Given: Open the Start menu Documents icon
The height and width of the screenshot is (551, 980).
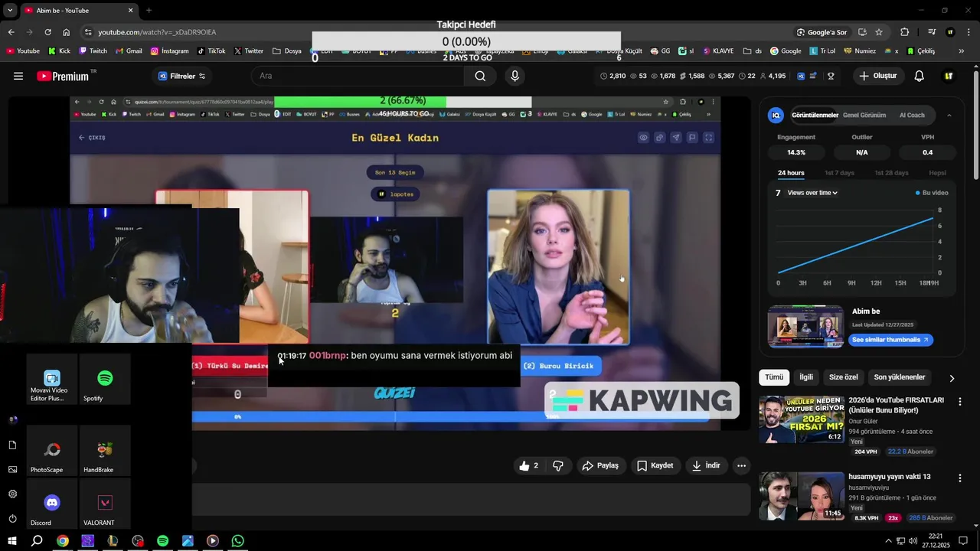Looking at the screenshot, I should coord(12,445).
